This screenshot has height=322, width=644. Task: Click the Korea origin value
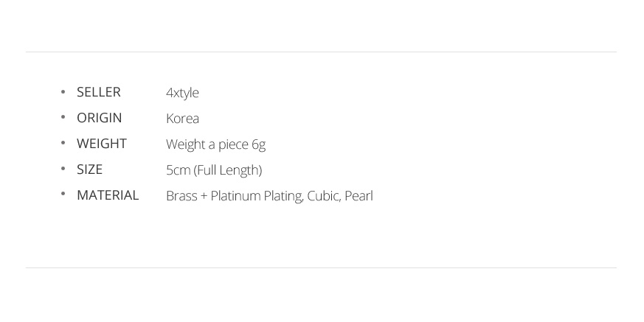point(182,119)
